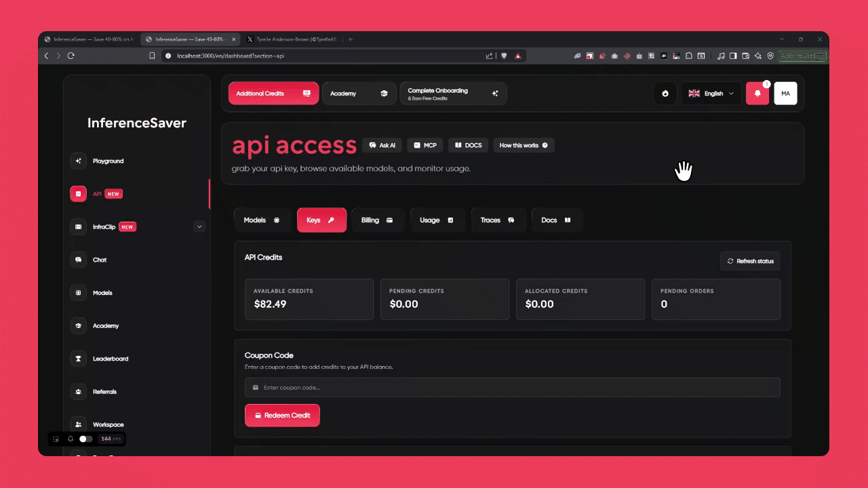Click the Pending Orders card
This screenshot has height=488, width=868.
click(716, 299)
